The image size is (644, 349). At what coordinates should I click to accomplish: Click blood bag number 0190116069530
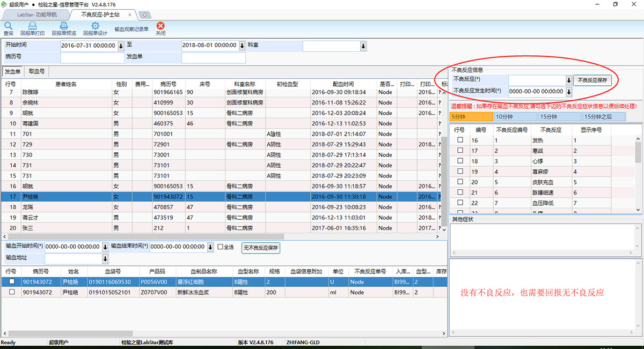(109, 282)
